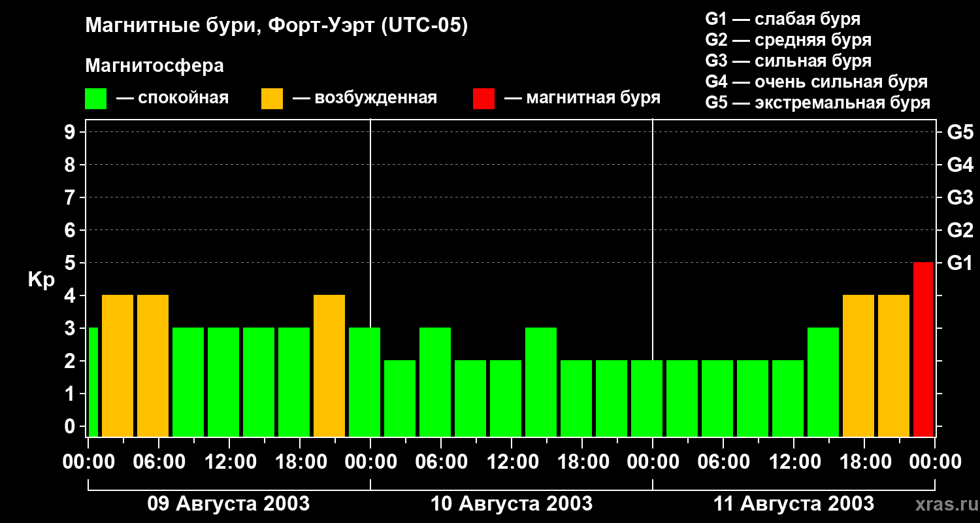Click the 12:00 time label under 09 Августа
The height and width of the screenshot is (523, 980).
pyautogui.click(x=229, y=462)
